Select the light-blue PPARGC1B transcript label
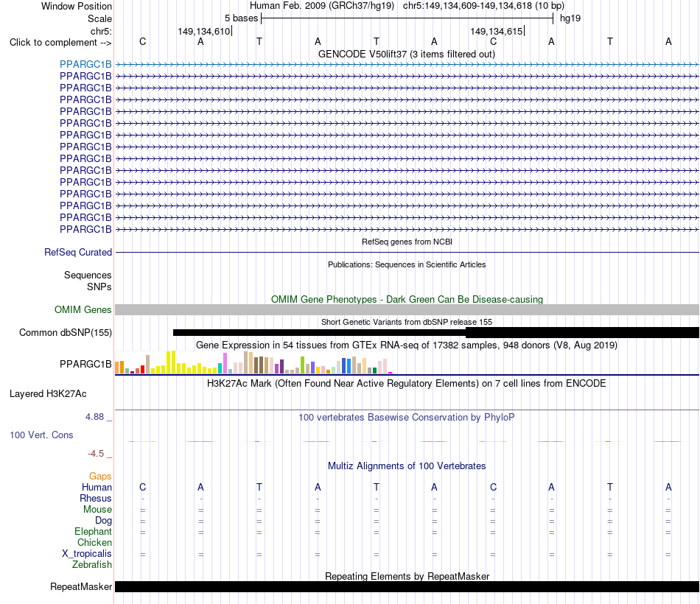700x604 pixels. pyautogui.click(x=85, y=64)
